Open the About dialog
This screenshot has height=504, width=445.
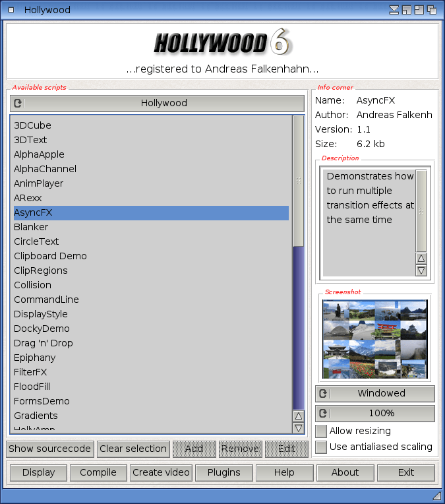(345, 472)
